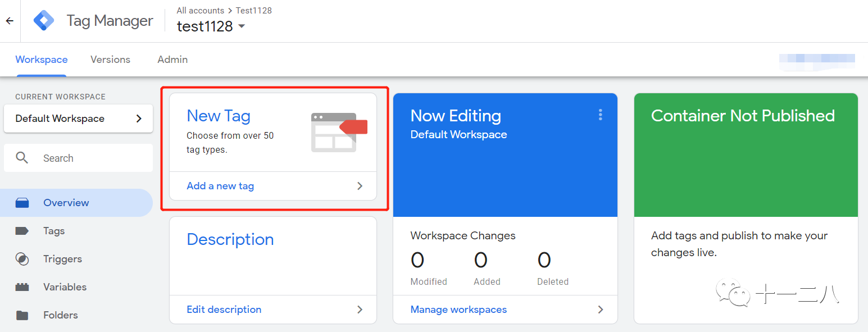
Task: Select Workspace in the top navigation
Action: 41,60
